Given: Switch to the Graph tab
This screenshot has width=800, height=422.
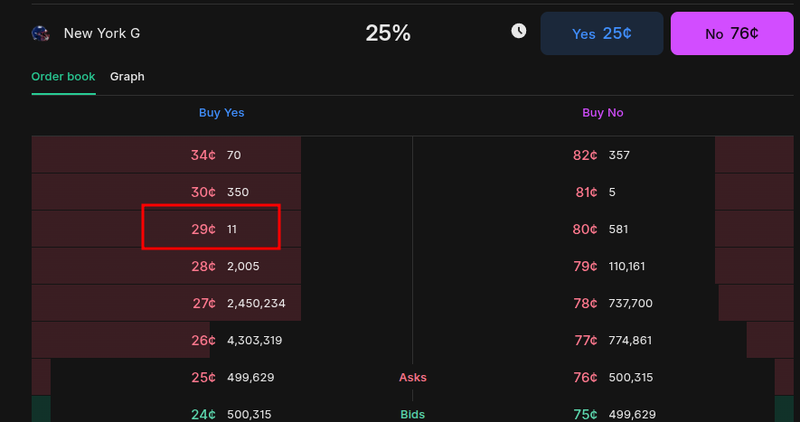Looking at the screenshot, I should click(x=127, y=76).
